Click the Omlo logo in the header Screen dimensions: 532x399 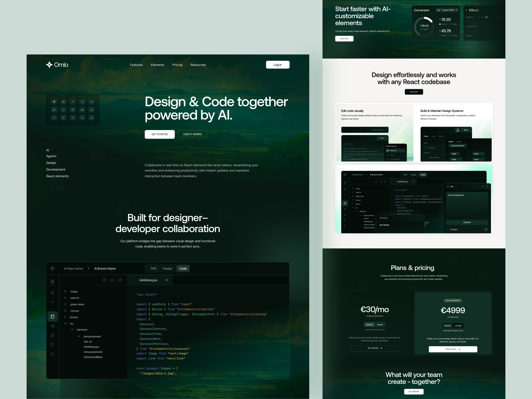[x=57, y=65]
